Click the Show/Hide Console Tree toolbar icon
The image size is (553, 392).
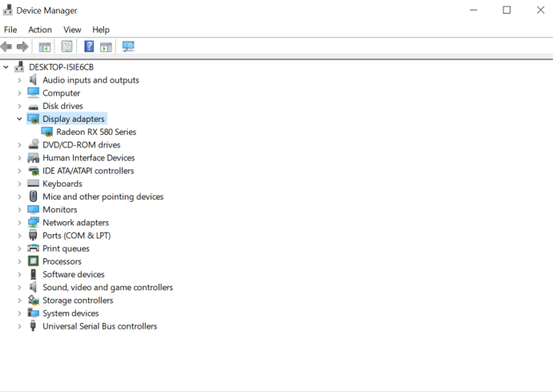[44, 46]
